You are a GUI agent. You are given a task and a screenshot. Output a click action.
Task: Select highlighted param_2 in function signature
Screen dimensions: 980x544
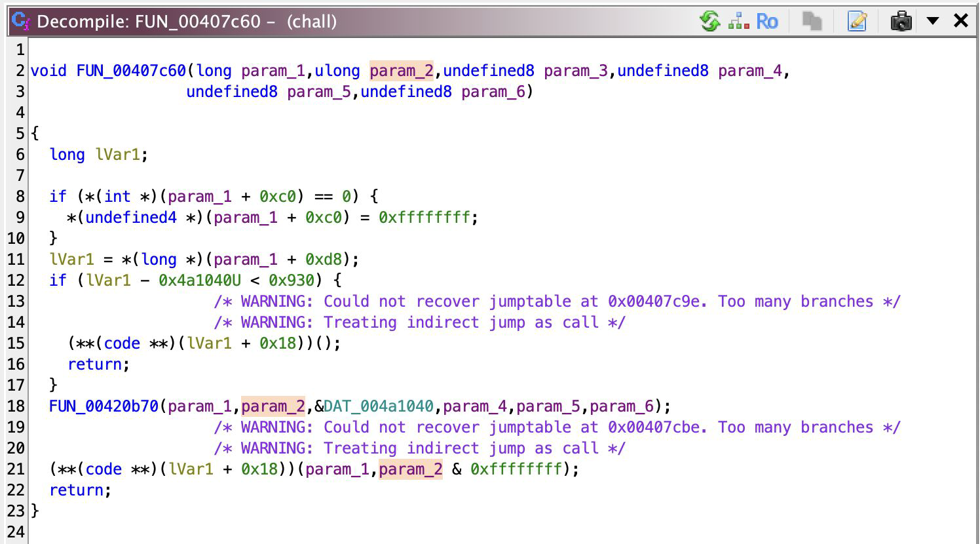pos(401,71)
